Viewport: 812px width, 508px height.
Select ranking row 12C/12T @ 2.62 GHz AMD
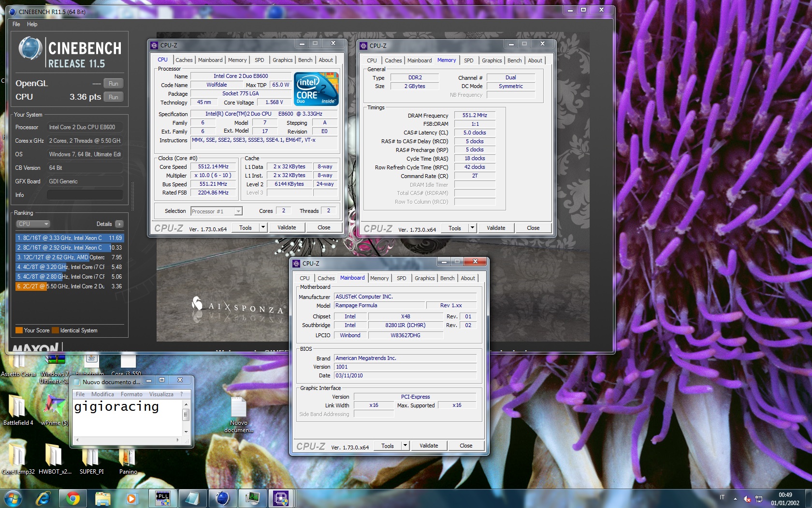(x=70, y=257)
